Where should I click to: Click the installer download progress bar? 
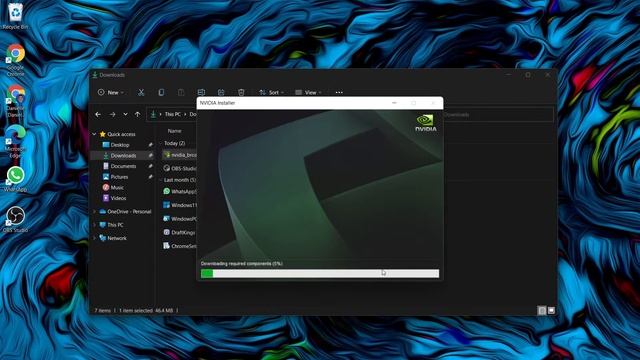[320, 273]
